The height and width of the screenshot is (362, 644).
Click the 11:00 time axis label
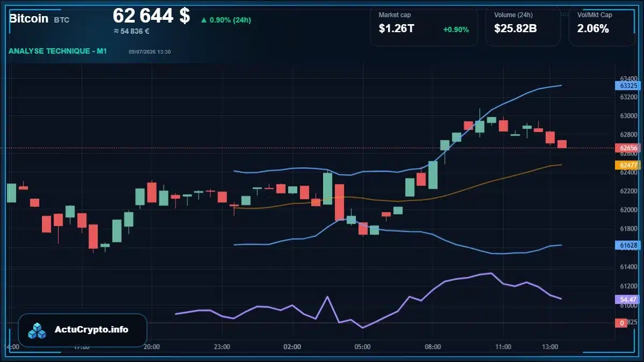tap(503, 347)
